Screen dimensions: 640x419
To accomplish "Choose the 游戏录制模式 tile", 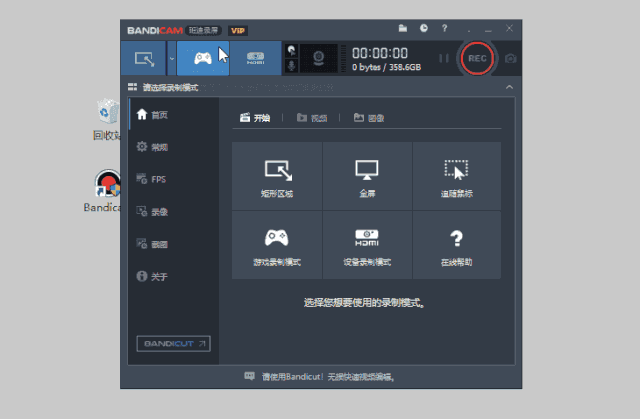I will [x=277, y=245].
